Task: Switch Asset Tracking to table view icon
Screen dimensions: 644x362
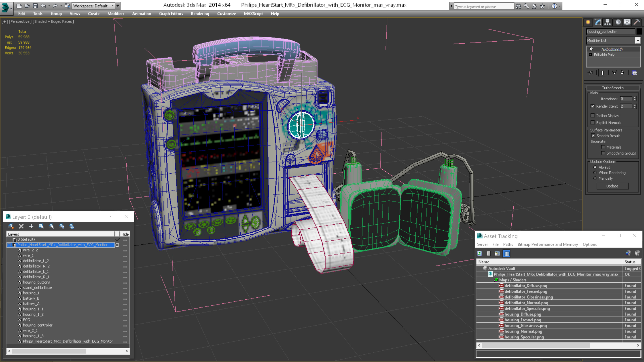Action: (507, 254)
